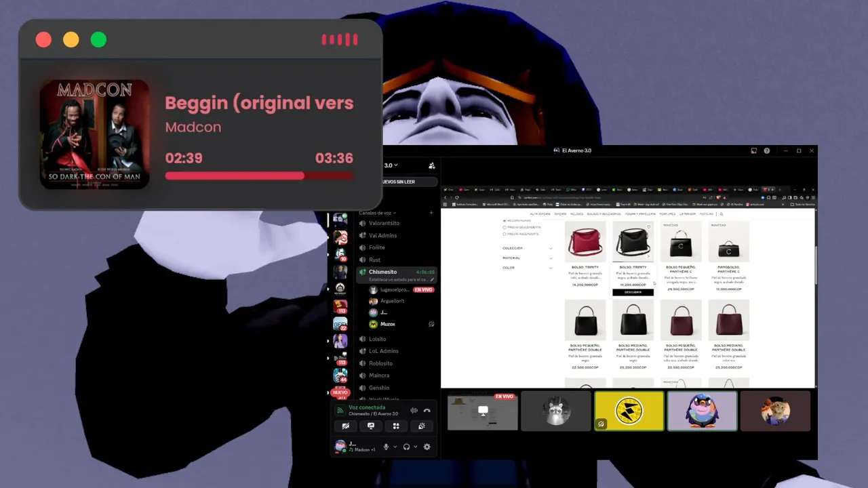Viewport: 868px width, 488px height.
Task: Click the red music progress bar
Action: (x=259, y=176)
